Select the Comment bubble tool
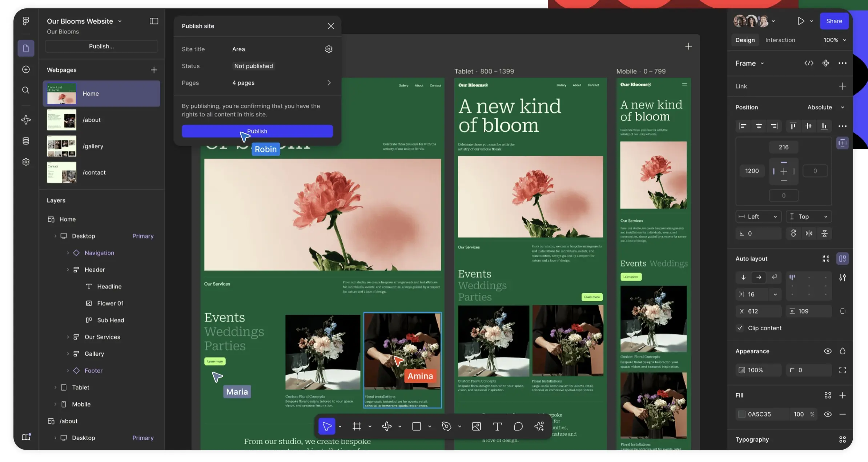 coord(518,426)
